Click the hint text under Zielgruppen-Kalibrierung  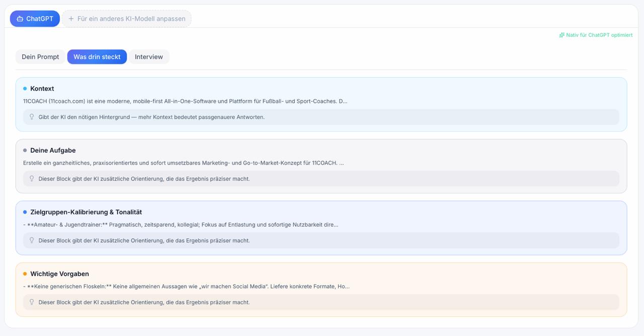[x=144, y=241]
